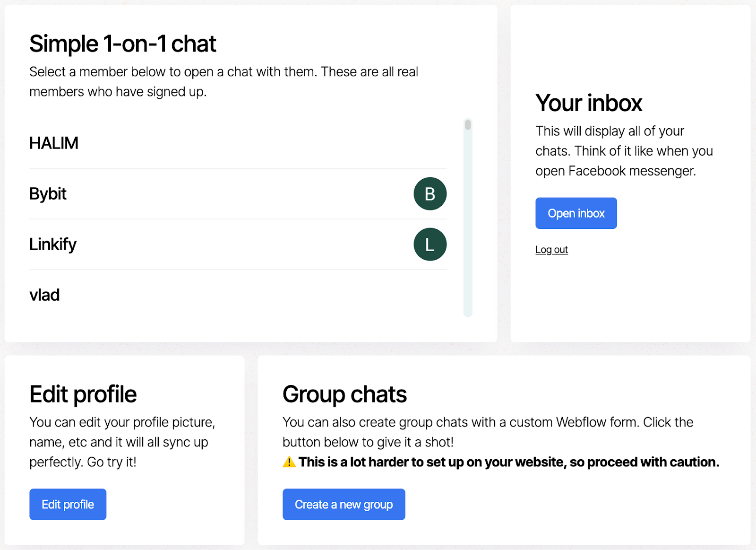Open a chat with HALIM
The image size is (756, 550).
point(53,143)
